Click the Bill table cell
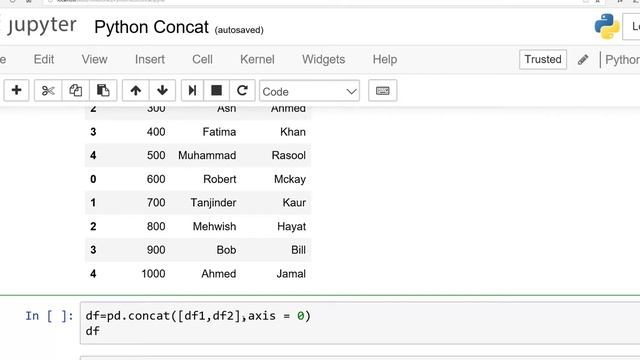Screen dimensions: 640x360 click(298, 250)
